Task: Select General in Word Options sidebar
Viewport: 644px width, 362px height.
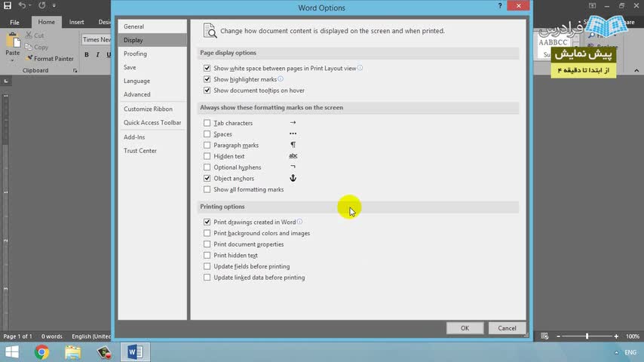Action: coord(152,26)
